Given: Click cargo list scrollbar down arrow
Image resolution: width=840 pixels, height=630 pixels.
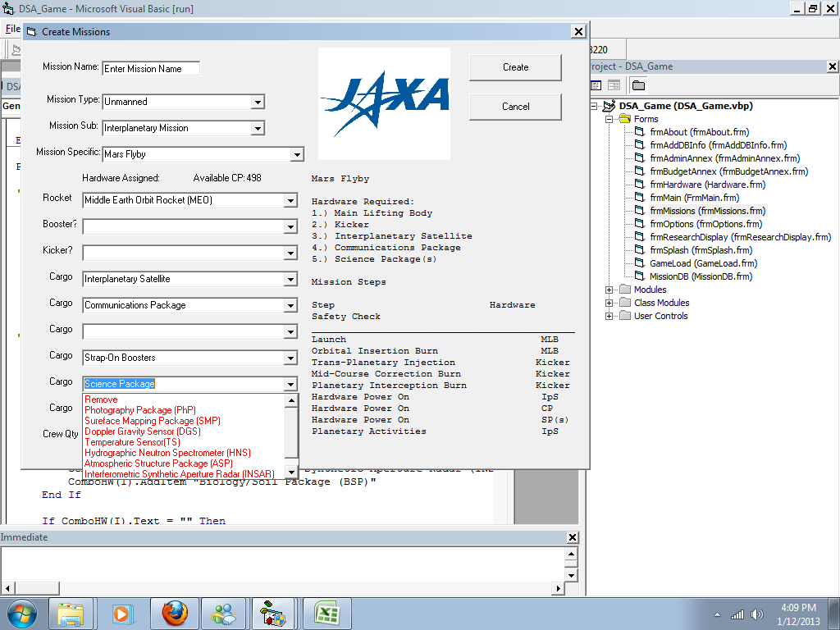Looking at the screenshot, I should point(291,472).
